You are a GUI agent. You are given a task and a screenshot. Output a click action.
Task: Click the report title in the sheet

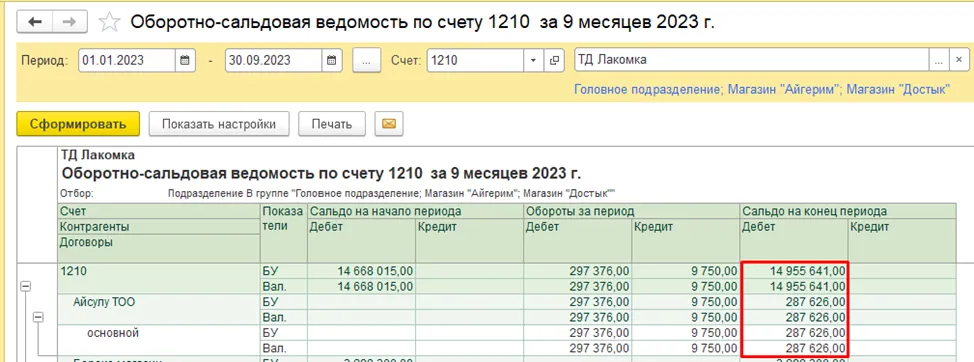(x=322, y=172)
